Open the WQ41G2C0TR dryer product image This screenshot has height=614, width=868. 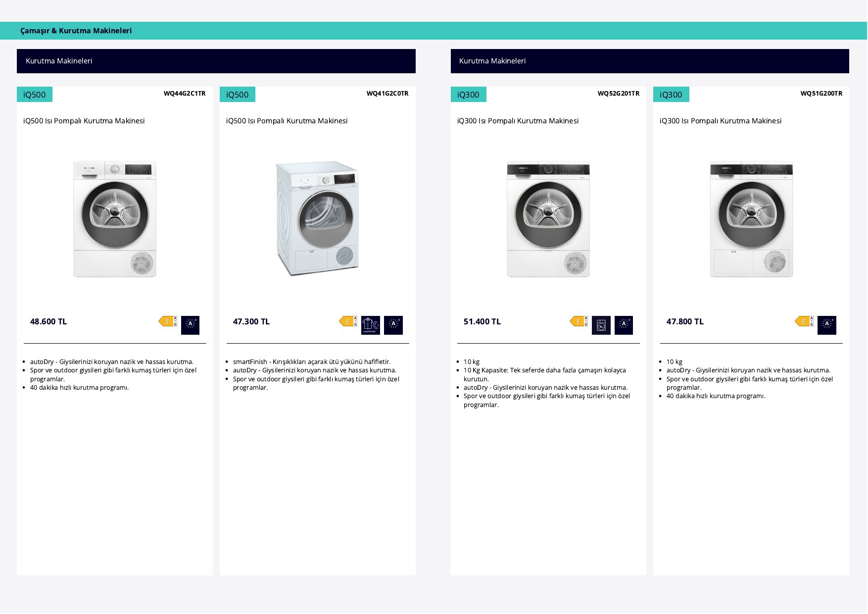click(x=318, y=218)
